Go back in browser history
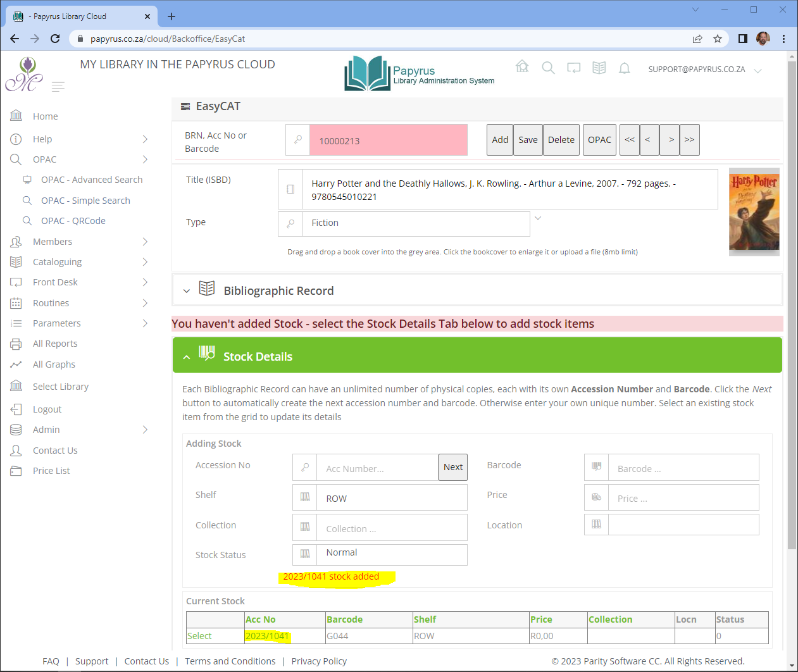798x672 pixels. tap(15, 39)
